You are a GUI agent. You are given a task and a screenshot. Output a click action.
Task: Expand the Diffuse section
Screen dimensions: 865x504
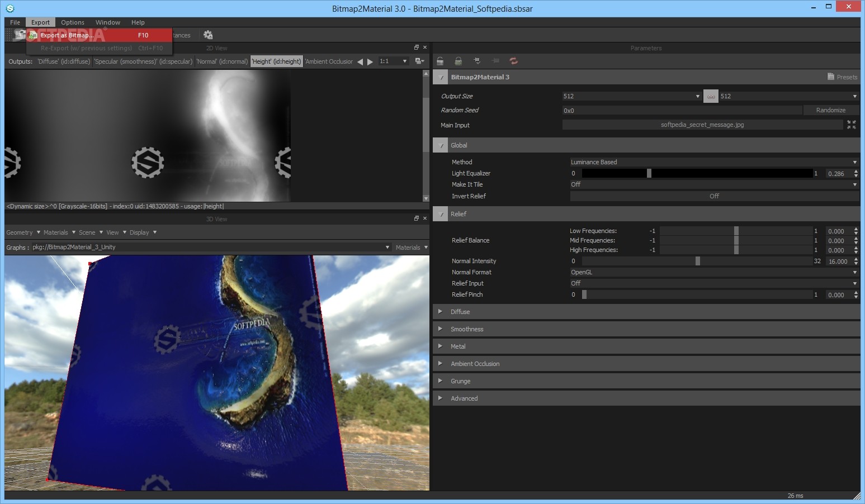pyautogui.click(x=440, y=312)
